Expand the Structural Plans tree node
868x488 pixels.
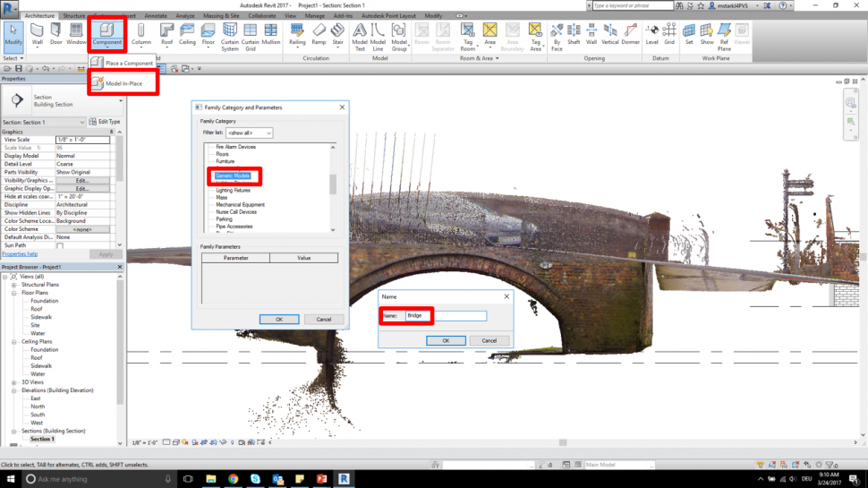pos(14,286)
